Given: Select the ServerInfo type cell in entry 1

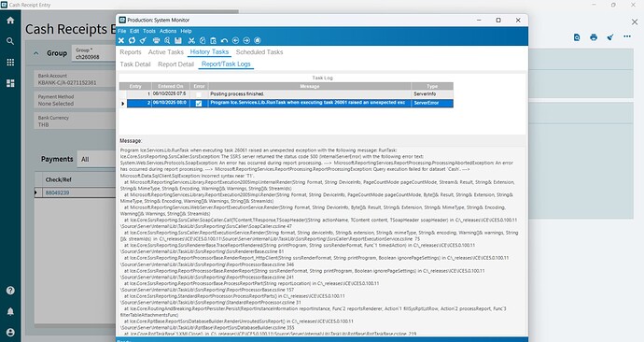Looking at the screenshot, I should coord(432,94).
